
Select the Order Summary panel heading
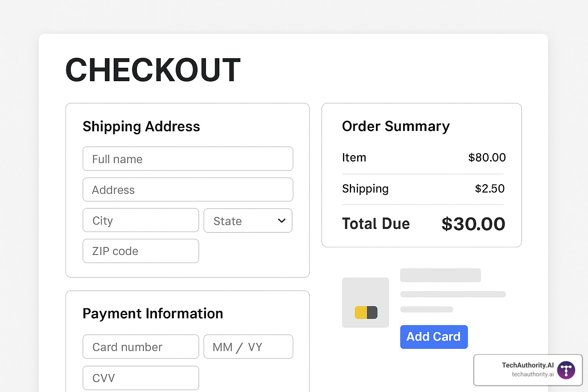[x=396, y=126]
